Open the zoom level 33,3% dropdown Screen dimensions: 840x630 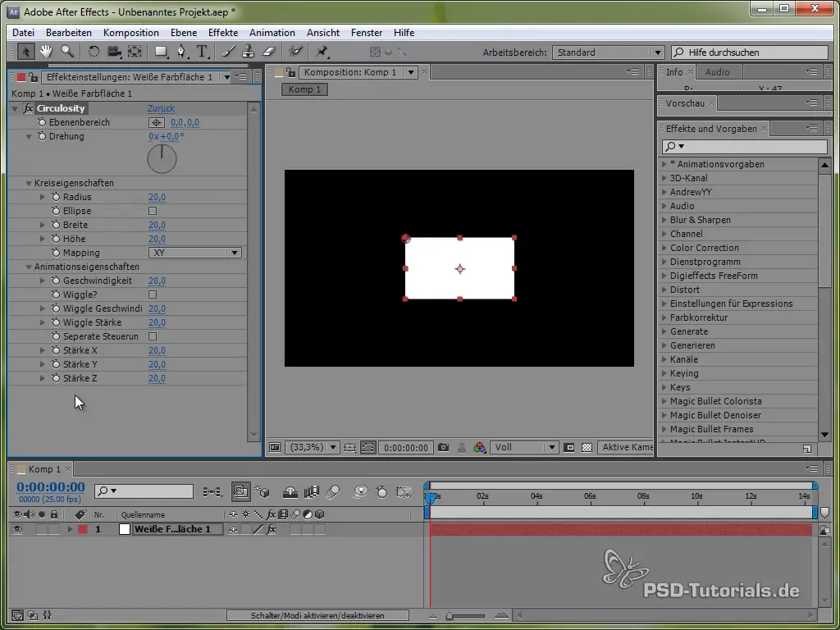tap(312, 447)
